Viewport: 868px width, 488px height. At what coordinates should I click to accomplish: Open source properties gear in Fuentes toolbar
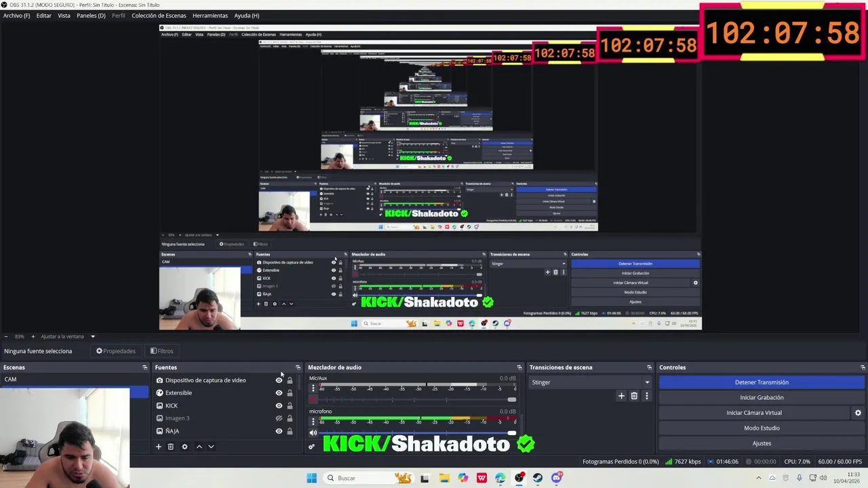[184, 447]
